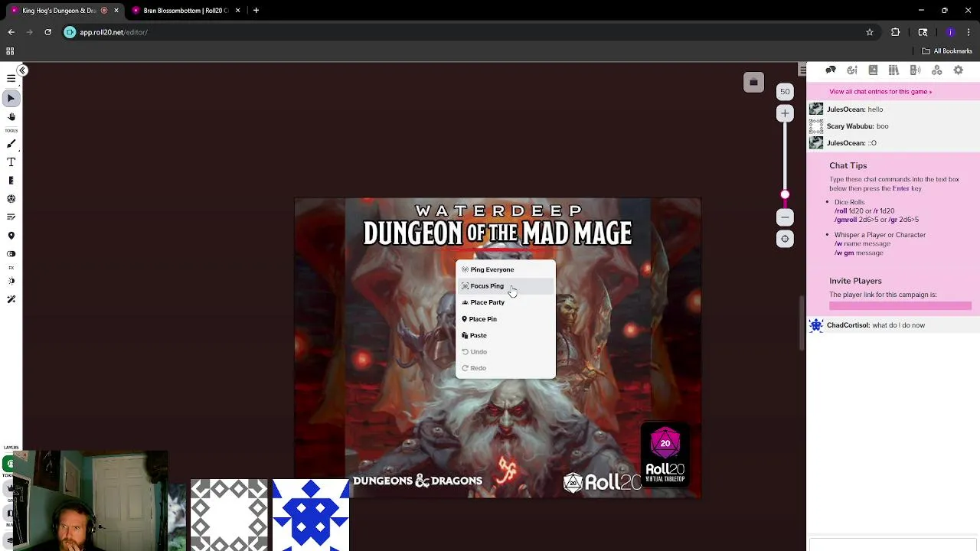Click the white-gray player avatar thumbnail

229,514
